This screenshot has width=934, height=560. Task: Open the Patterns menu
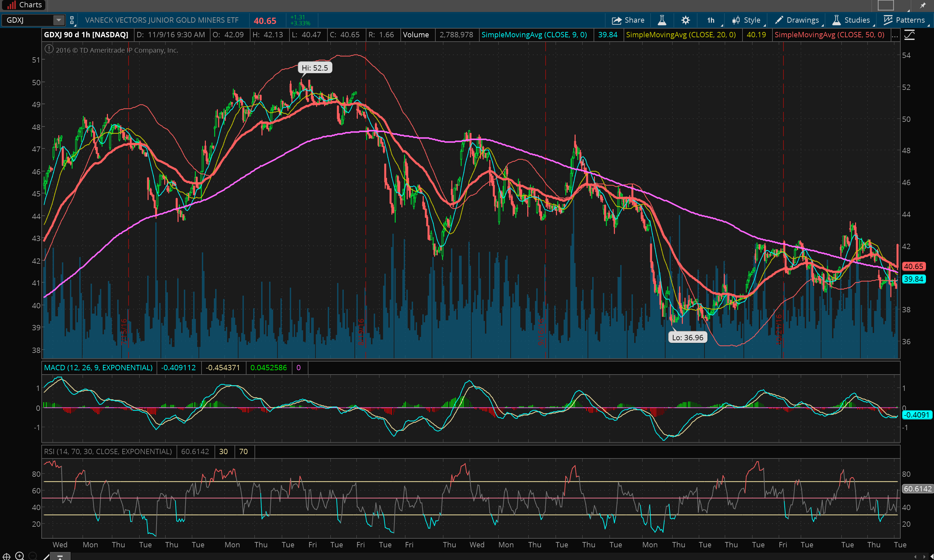pyautogui.click(x=905, y=20)
